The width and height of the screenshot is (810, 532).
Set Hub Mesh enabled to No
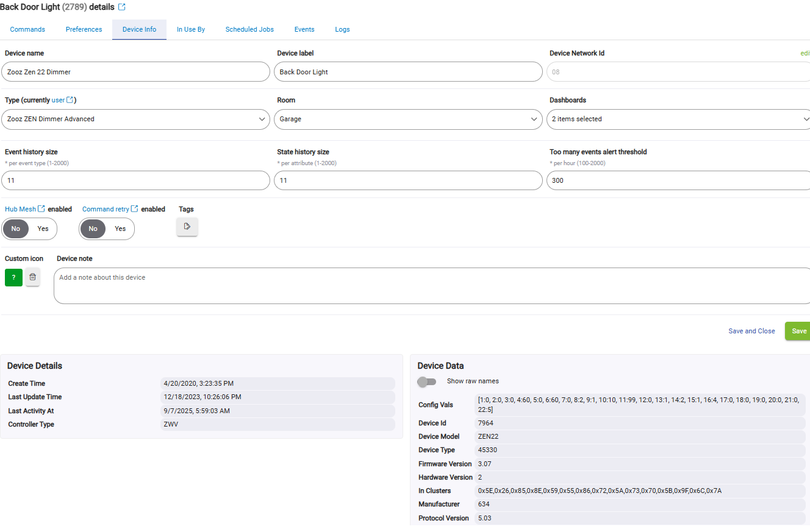pos(16,229)
